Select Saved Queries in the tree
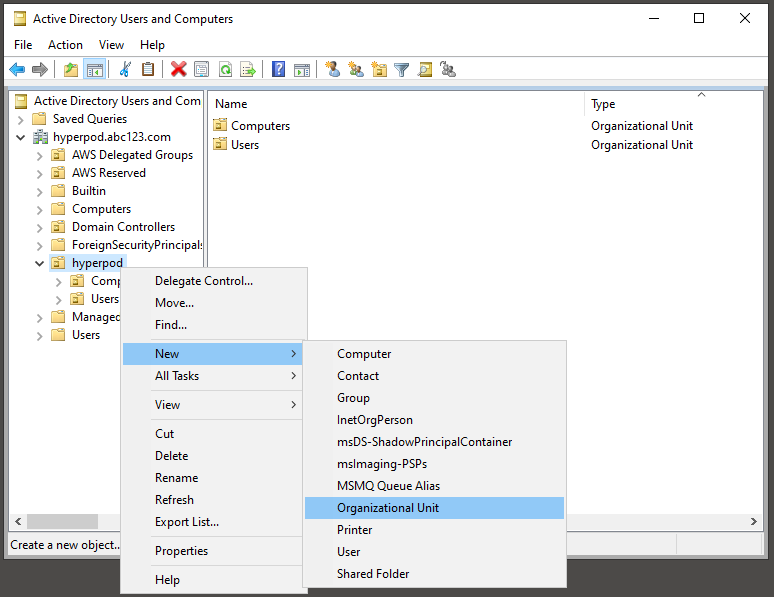This screenshot has height=597, width=774. [90, 119]
